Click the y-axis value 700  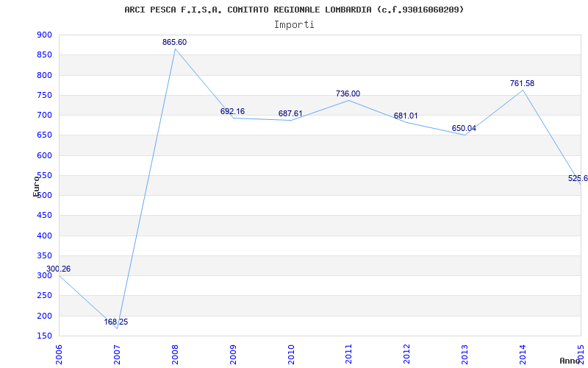pyautogui.click(x=44, y=115)
